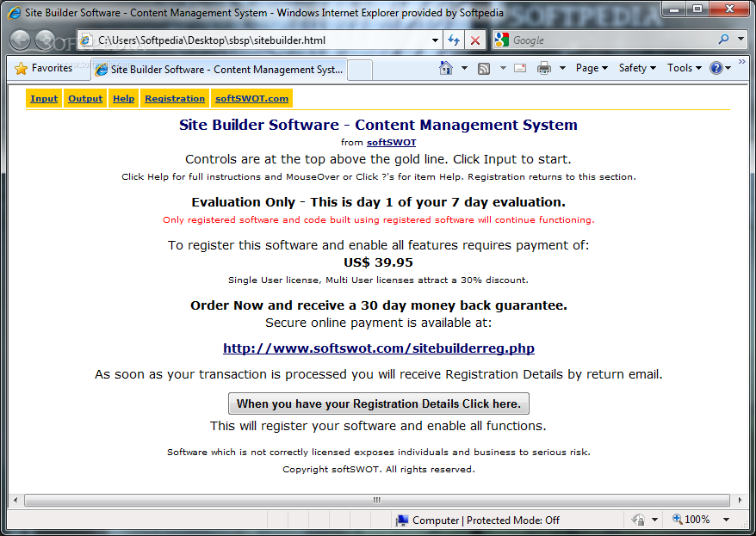
Task: Click the Home icon in command bar
Action: (x=446, y=68)
